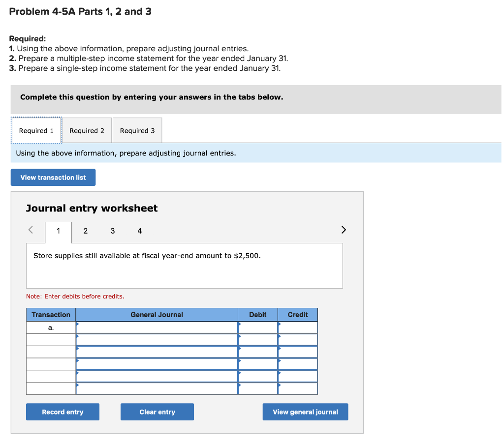Select transaction 4 in the worksheet

[139, 231]
